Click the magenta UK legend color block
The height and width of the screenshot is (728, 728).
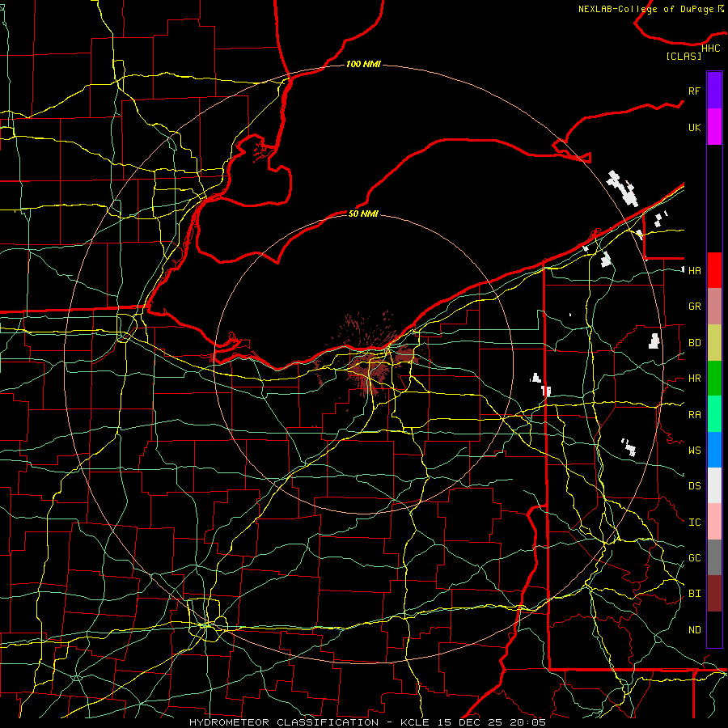pyautogui.click(x=714, y=127)
